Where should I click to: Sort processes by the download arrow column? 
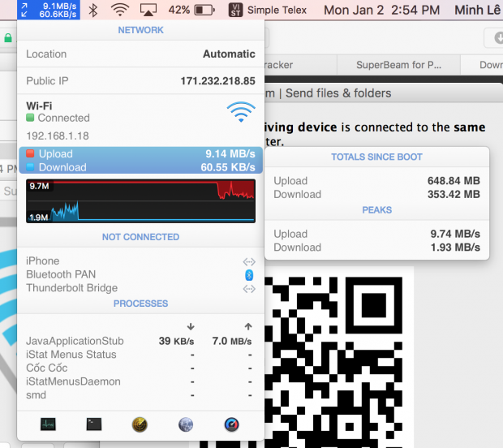pos(191,326)
